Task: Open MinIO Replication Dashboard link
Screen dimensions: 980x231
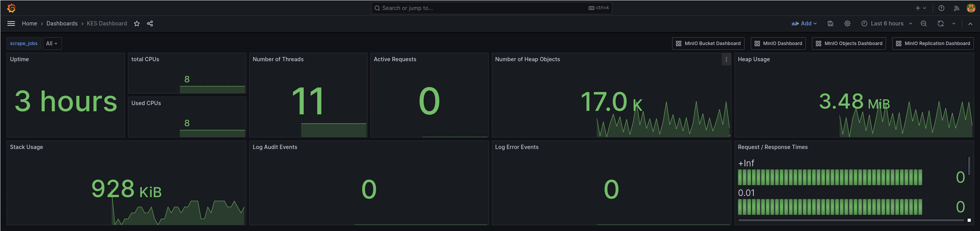Action: pyautogui.click(x=933, y=44)
